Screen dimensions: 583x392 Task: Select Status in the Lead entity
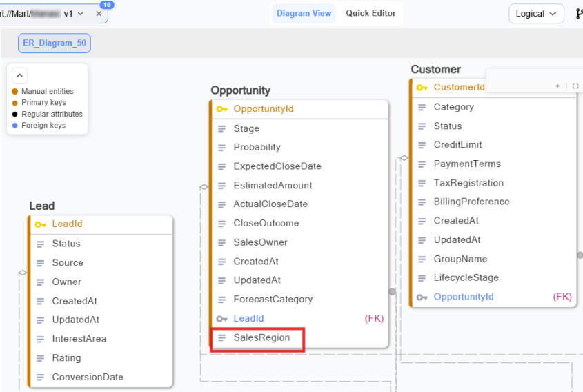66,244
